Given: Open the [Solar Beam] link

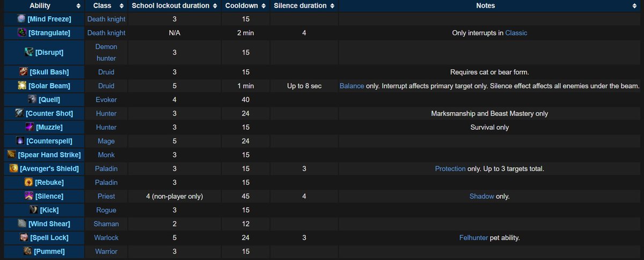Looking at the screenshot, I should coord(49,86).
